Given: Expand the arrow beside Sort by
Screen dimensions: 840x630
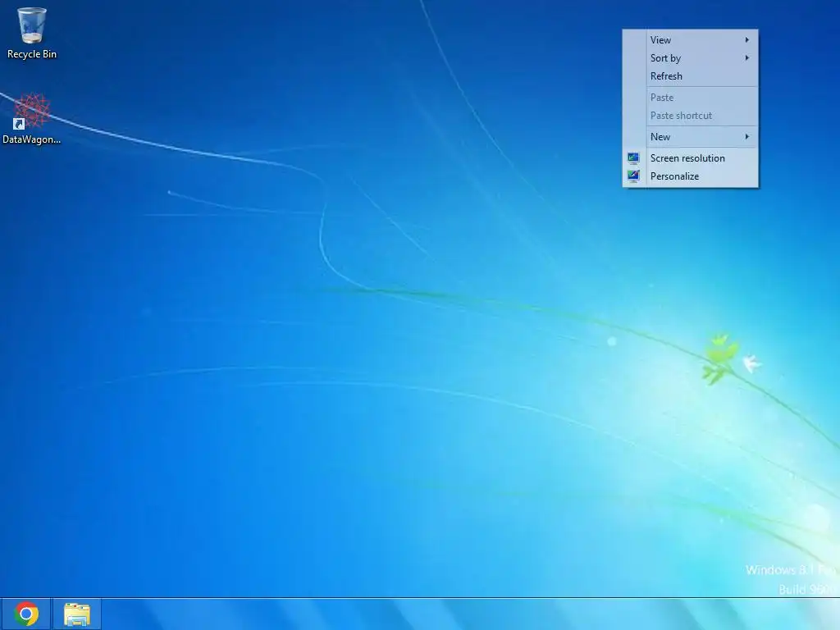Looking at the screenshot, I should 746,58.
